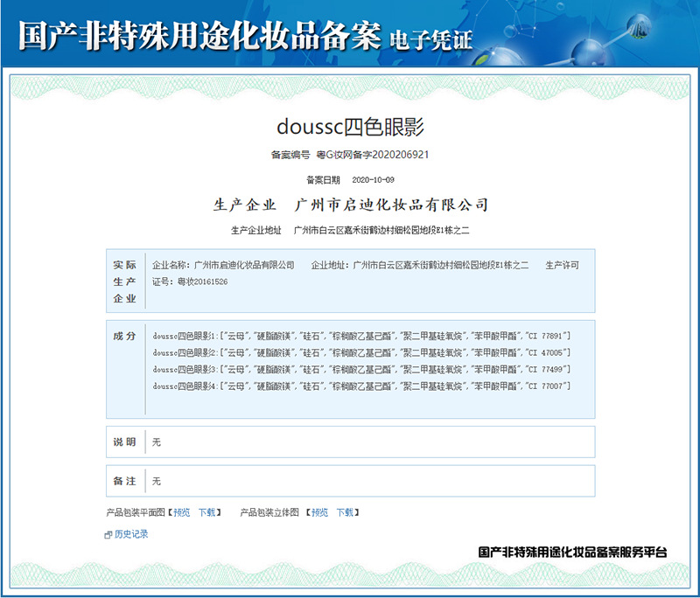Click the filing number 粤G妆网备字2020206921

pyautogui.click(x=373, y=155)
